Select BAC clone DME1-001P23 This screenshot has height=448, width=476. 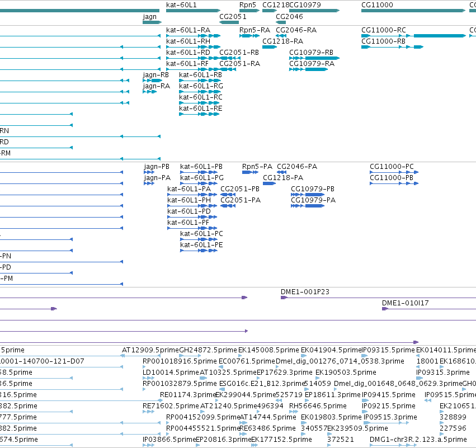click(x=305, y=292)
